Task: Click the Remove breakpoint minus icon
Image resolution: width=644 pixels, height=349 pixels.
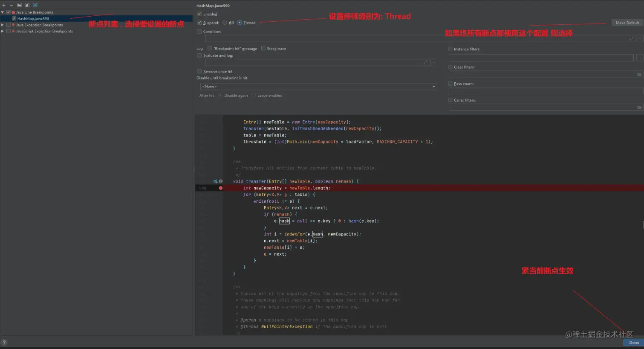Action: 12,5
